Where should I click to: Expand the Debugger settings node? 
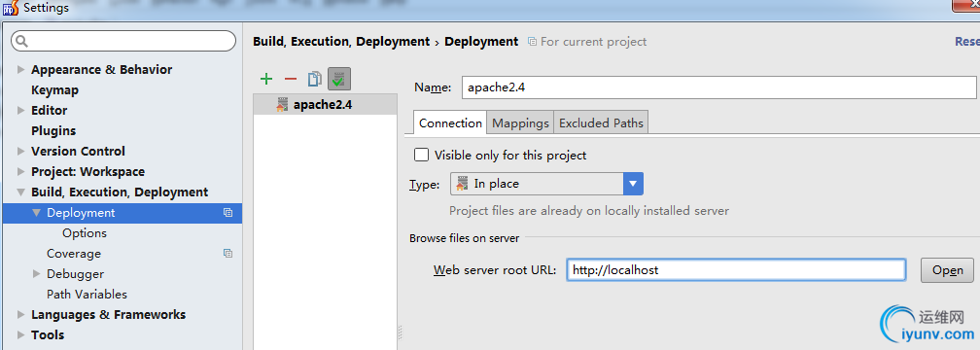(x=36, y=274)
